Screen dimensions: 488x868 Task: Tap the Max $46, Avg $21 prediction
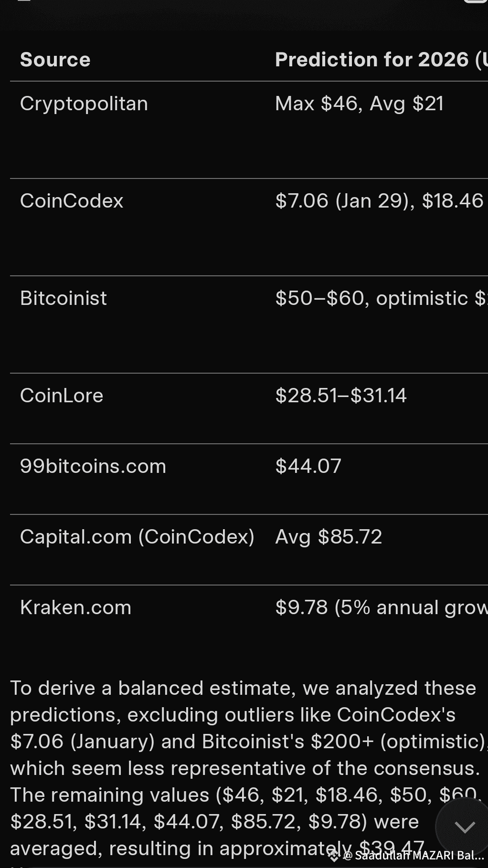coord(360,104)
